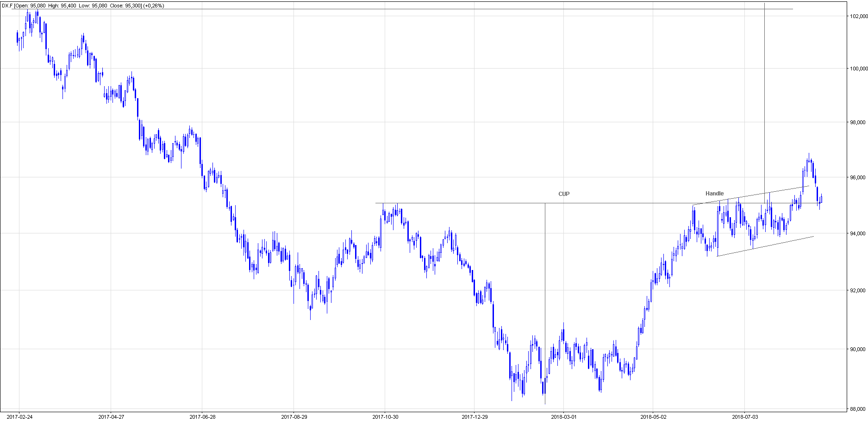This screenshot has height=421, width=868.
Task: Click the 2018-05-02 date axis label
Action: (653, 417)
